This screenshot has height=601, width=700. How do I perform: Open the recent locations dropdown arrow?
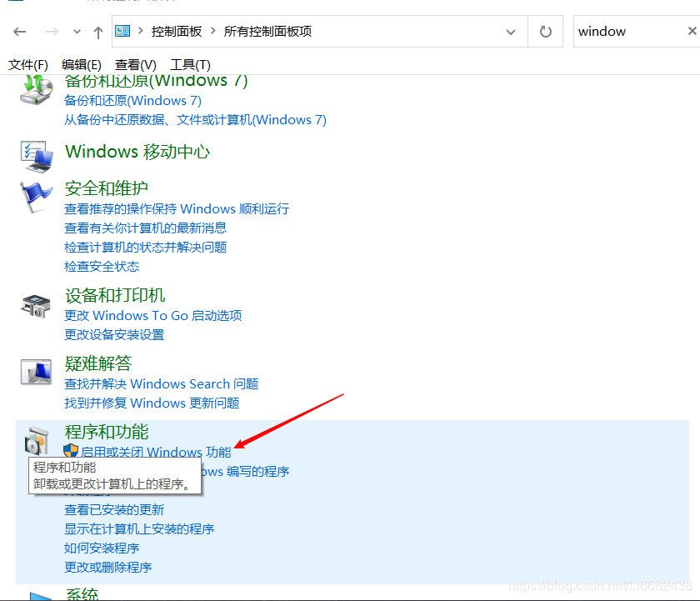pyautogui.click(x=77, y=32)
